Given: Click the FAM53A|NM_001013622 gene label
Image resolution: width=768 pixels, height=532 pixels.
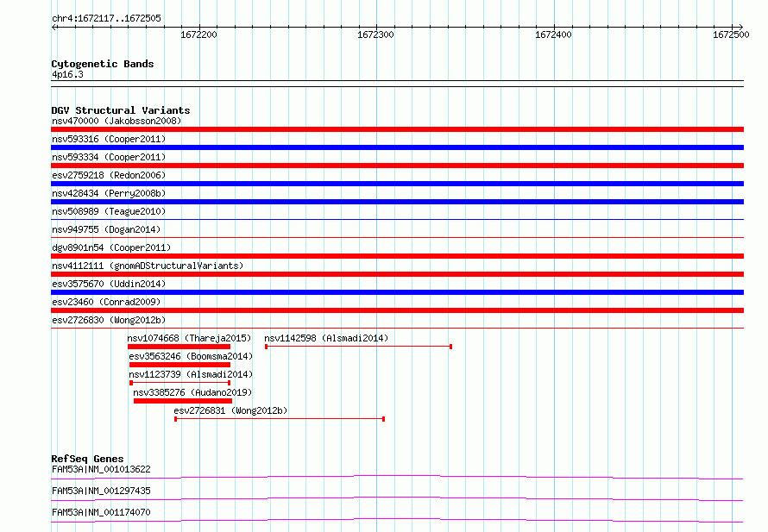Looking at the screenshot, I should (x=101, y=469).
